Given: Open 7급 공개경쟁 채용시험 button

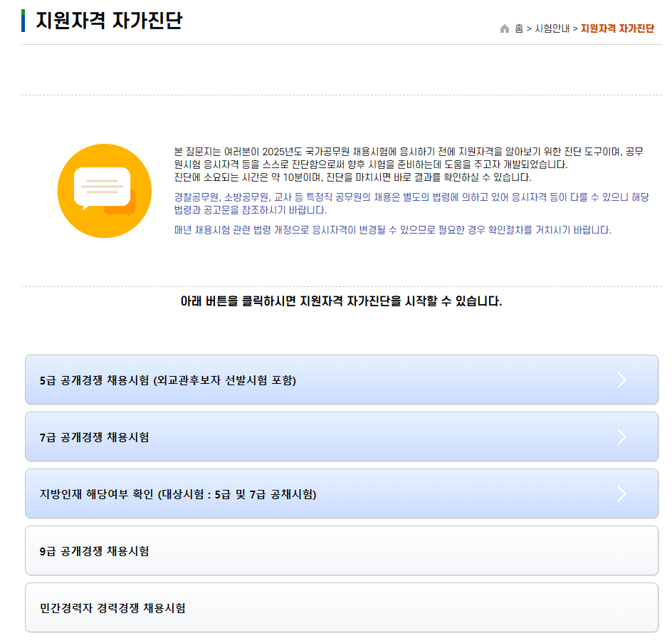Looking at the screenshot, I should tap(342, 436).
